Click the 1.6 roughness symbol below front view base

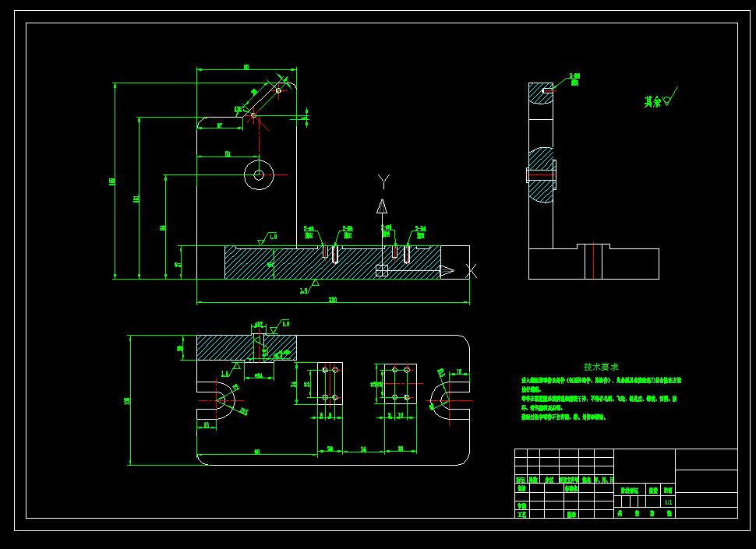(309, 287)
